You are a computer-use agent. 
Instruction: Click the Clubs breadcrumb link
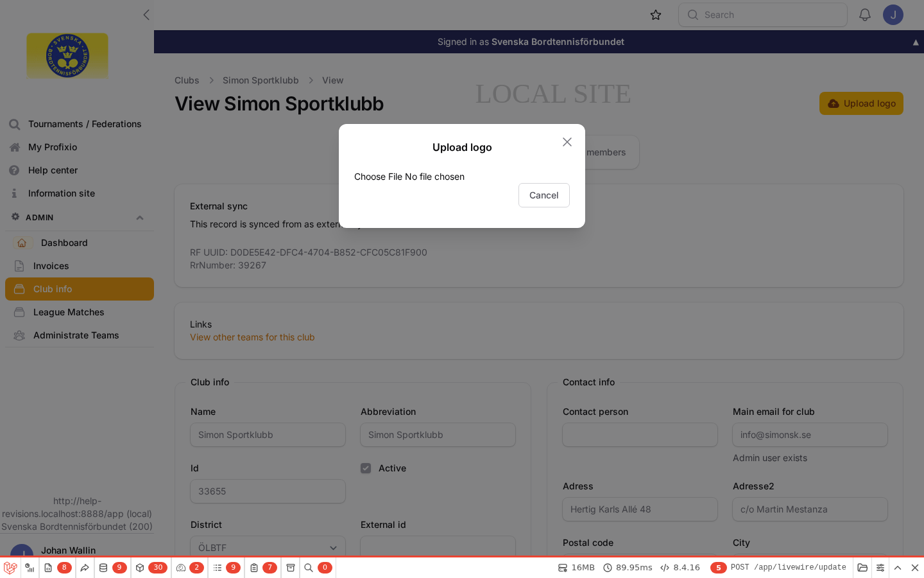coord(187,80)
